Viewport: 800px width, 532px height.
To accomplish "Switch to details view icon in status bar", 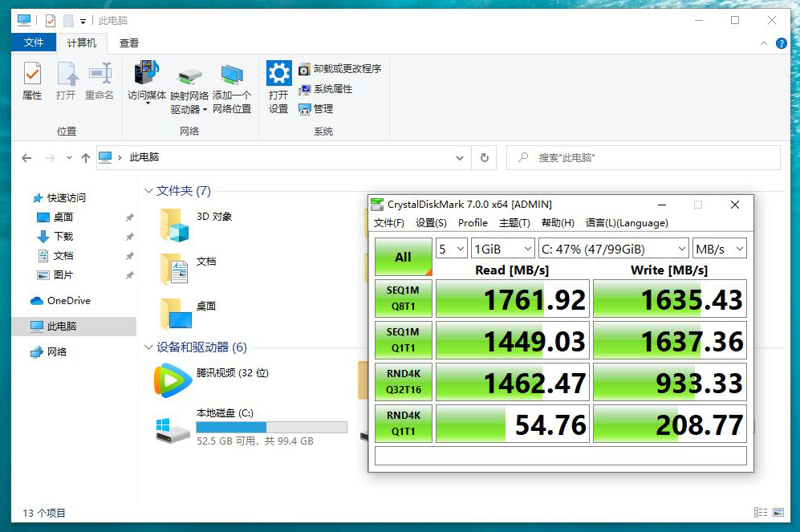I will 760,512.
